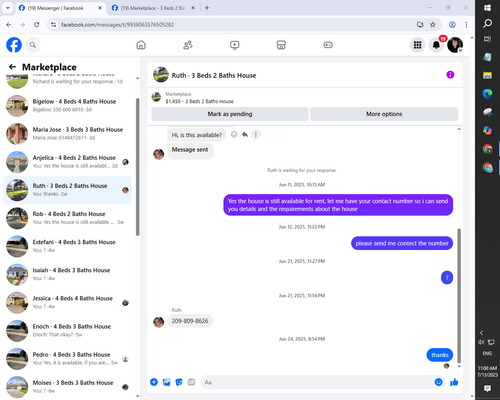Viewport: 500px width, 400px height.
Task: Open Chrome three-dot menu
Action: (x=466, y=24)
